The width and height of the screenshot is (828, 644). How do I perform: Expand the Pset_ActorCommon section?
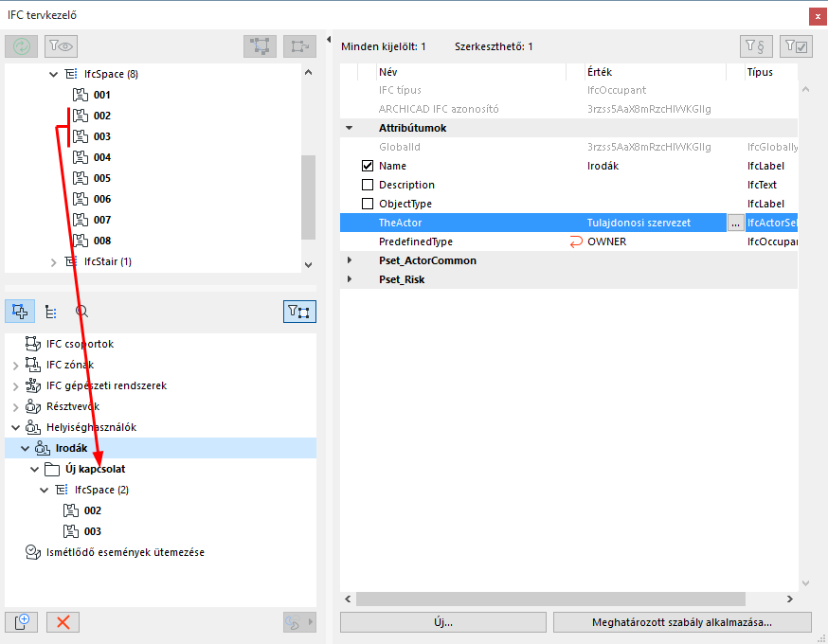[349, 260]
